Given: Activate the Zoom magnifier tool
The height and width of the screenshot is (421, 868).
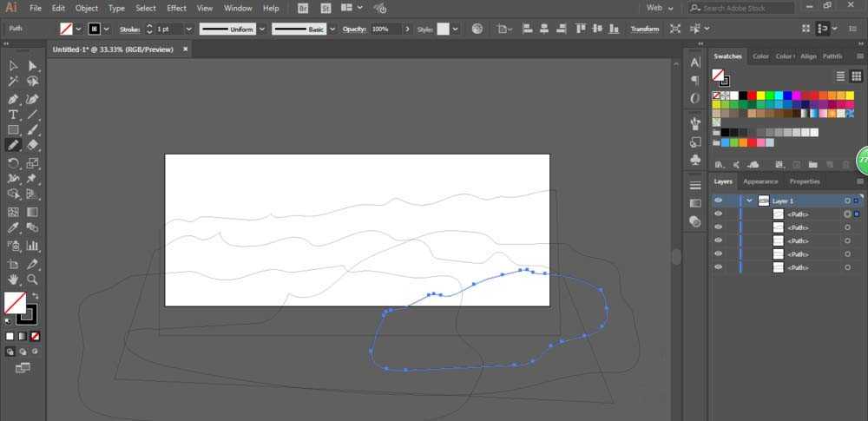Looking at the screenshot, I should coord(32,280).
